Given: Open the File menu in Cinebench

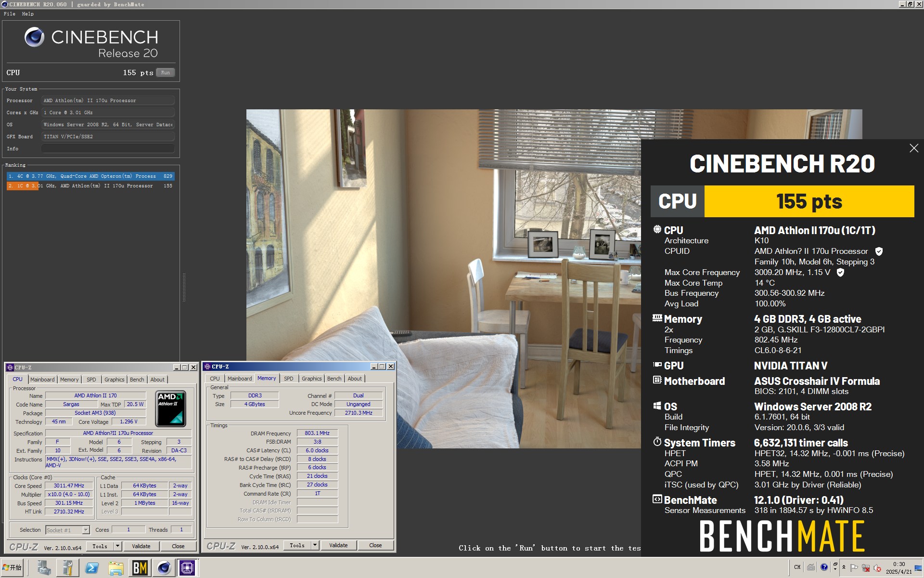Looking at the screenshot, I should click(x=10, y=14).
